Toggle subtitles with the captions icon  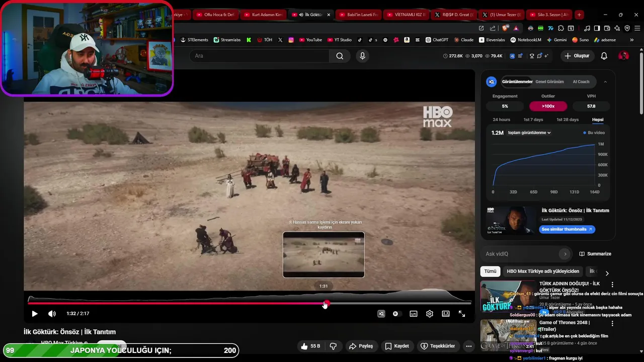414,314
